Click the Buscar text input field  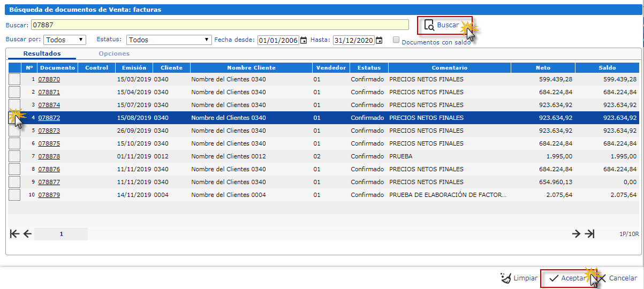click(219, 25)
